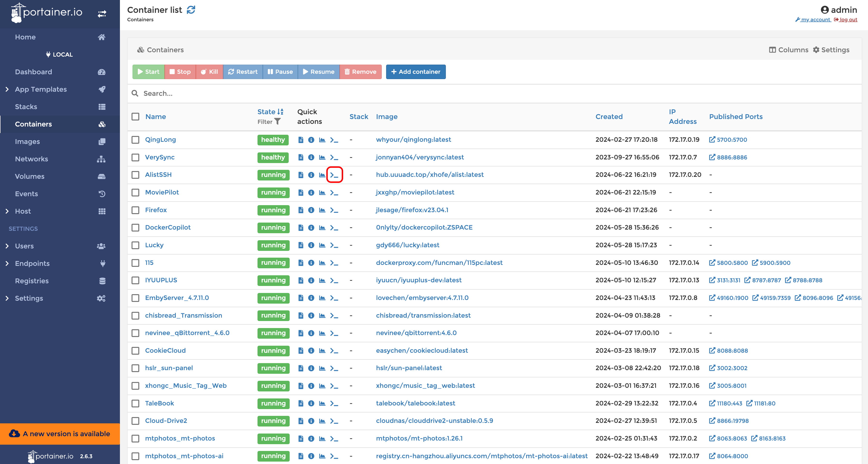Check the MoviePilot container checkbox
Screen dimensions: 868x464
click(x=135, y=193)
